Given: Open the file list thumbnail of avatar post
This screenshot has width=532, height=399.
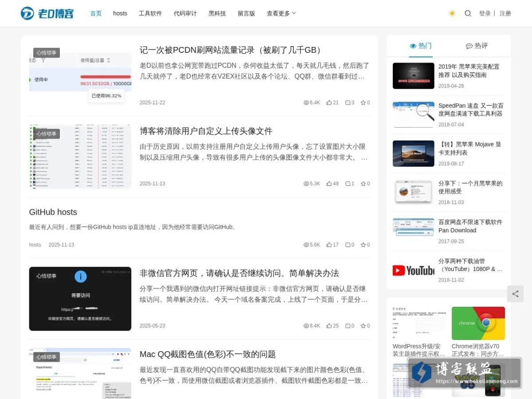Looking at the screenshot, I should pyautogui.click(x=80, y=157).
